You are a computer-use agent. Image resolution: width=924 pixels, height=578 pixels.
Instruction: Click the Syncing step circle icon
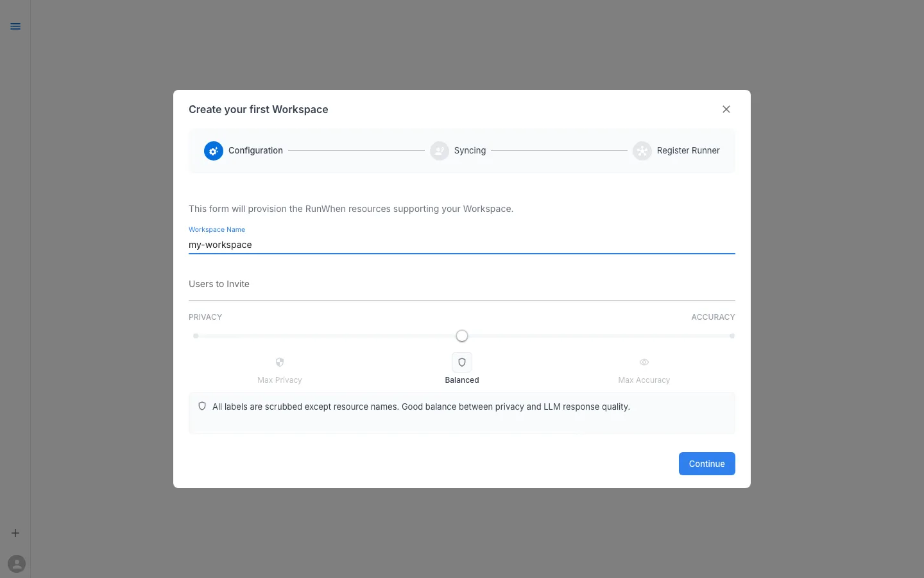[x=440, y=151]
